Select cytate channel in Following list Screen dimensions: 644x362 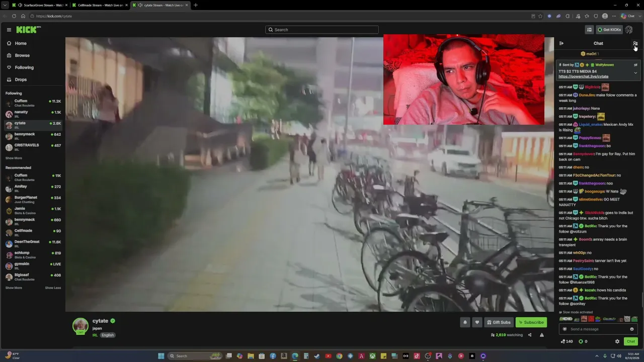(33, 125)
